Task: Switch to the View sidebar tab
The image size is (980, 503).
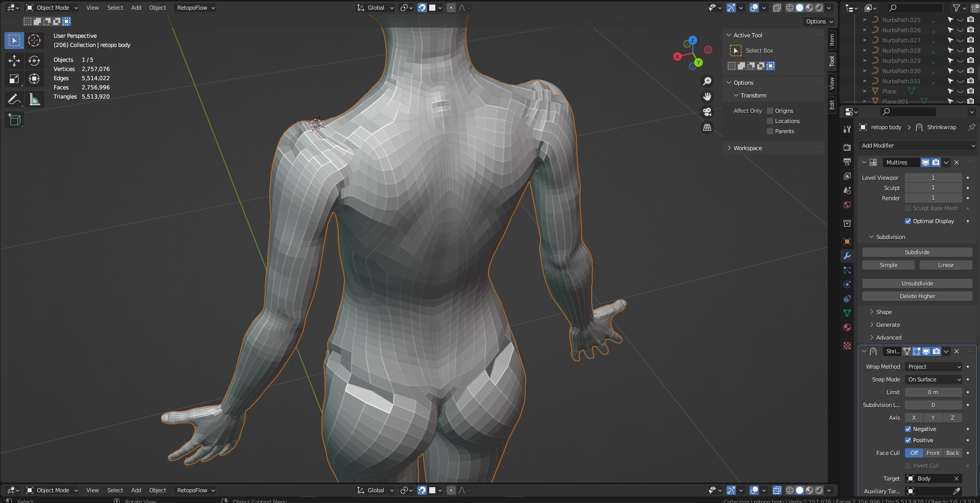Action: [832, 83]
